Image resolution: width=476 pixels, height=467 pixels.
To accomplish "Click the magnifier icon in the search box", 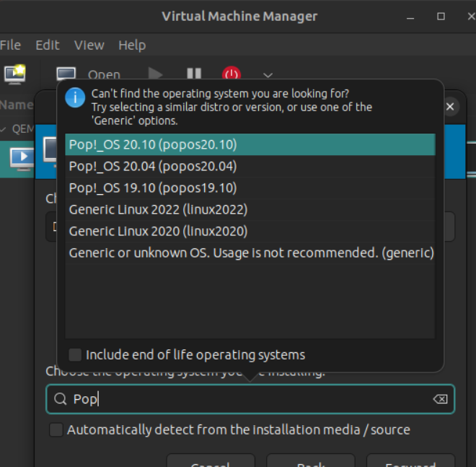I will pyautogui.click(x=60, y=399).
